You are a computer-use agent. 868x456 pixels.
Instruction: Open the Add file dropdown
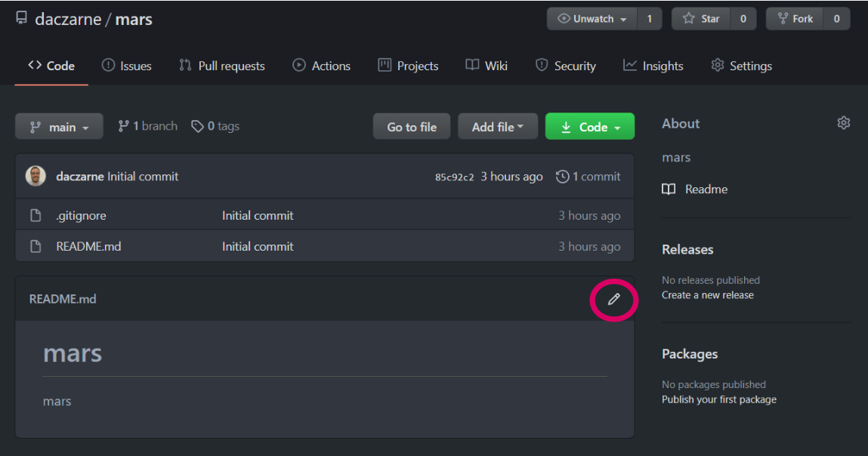click(497, 127)
